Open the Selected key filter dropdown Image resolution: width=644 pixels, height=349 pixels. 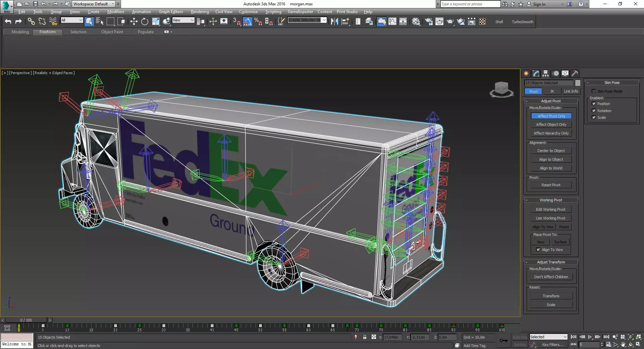(548, 337)
